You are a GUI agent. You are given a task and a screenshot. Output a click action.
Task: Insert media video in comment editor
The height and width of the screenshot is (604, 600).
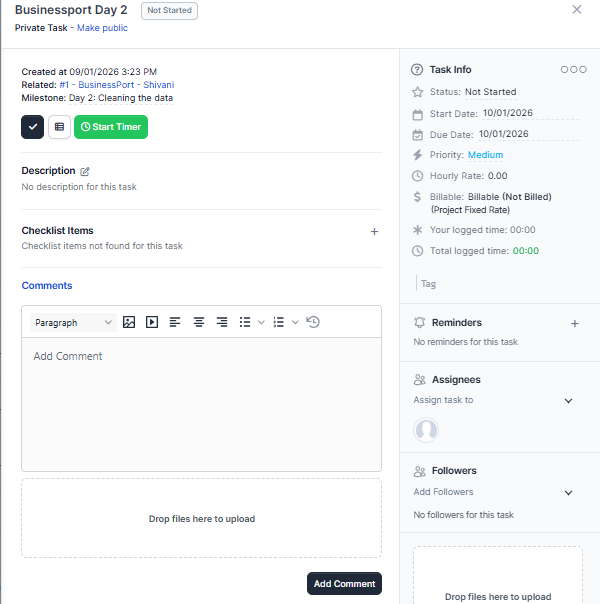[x=152, y=322]
